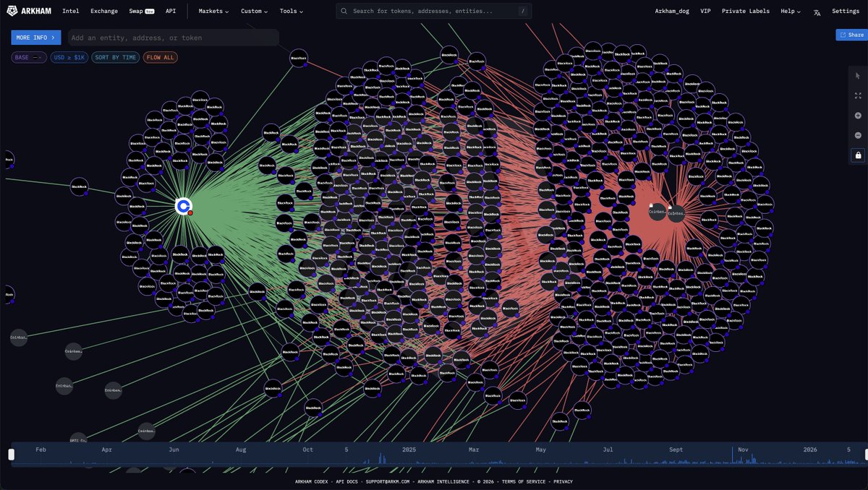Click the SUPPORT@ARKM.COM link
868x490 pixels.
coord(388,481)
